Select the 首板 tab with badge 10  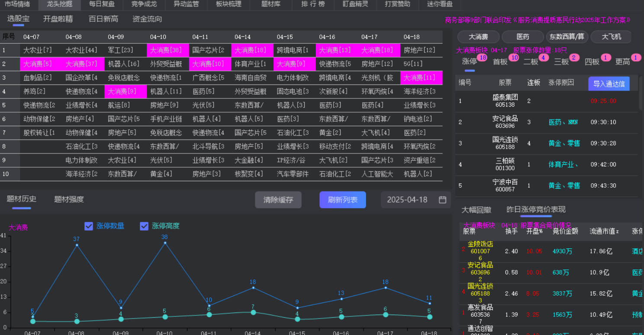500,62
